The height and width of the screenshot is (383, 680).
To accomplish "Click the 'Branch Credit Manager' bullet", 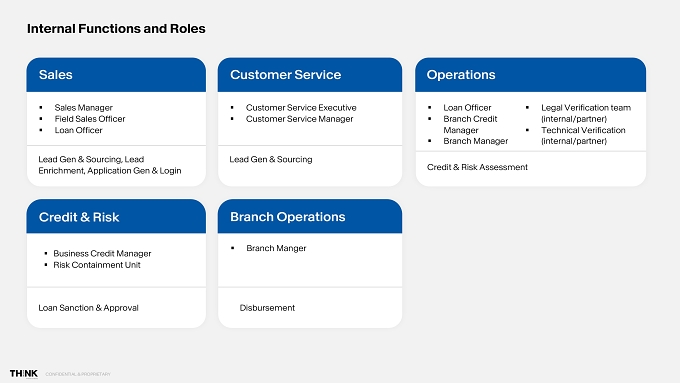I will point(470,124).
